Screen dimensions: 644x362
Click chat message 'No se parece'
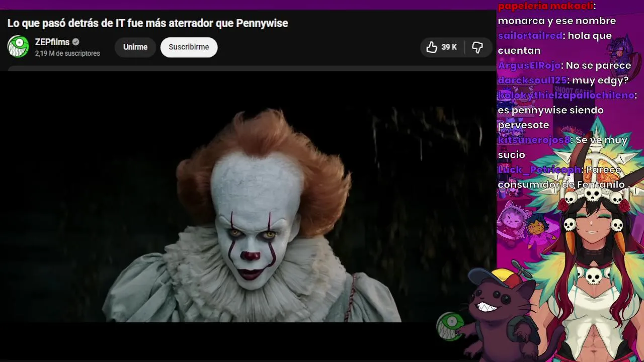pos(598,65)
